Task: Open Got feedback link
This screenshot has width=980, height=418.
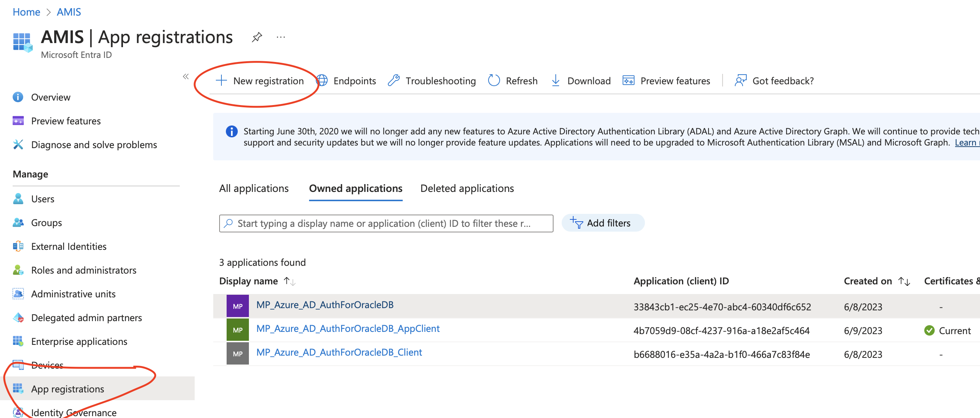Action: [x=774, y=81]
